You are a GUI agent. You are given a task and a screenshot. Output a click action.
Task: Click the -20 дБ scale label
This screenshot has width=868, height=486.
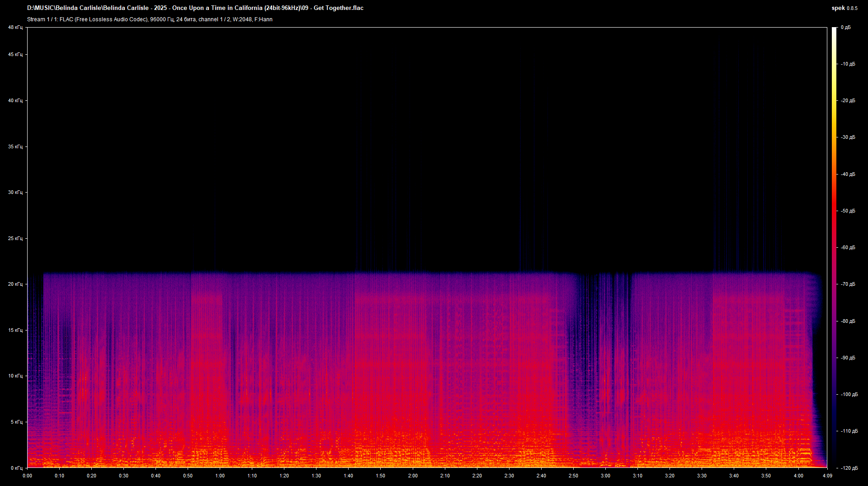click(x=848, y=101)
